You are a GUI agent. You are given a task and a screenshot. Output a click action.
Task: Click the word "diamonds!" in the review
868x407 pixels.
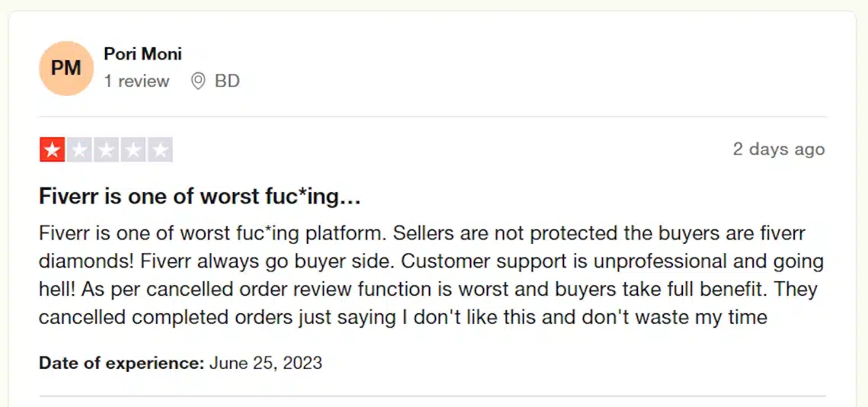click(x=88, y=261)
